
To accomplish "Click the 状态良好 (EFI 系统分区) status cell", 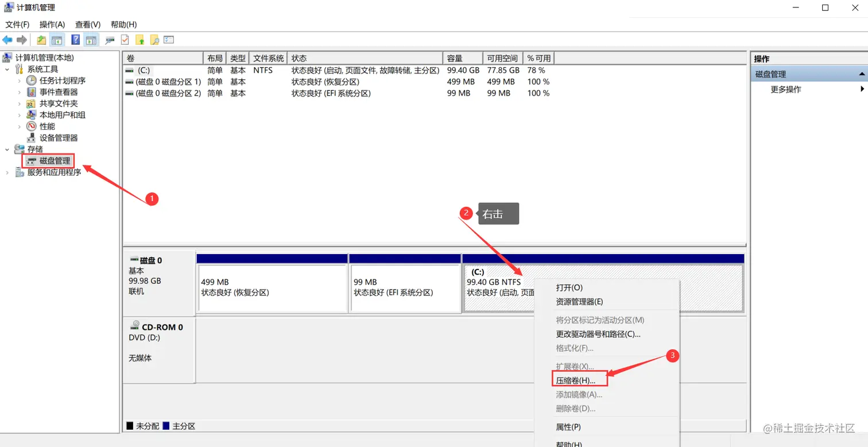I will (331, 93).
